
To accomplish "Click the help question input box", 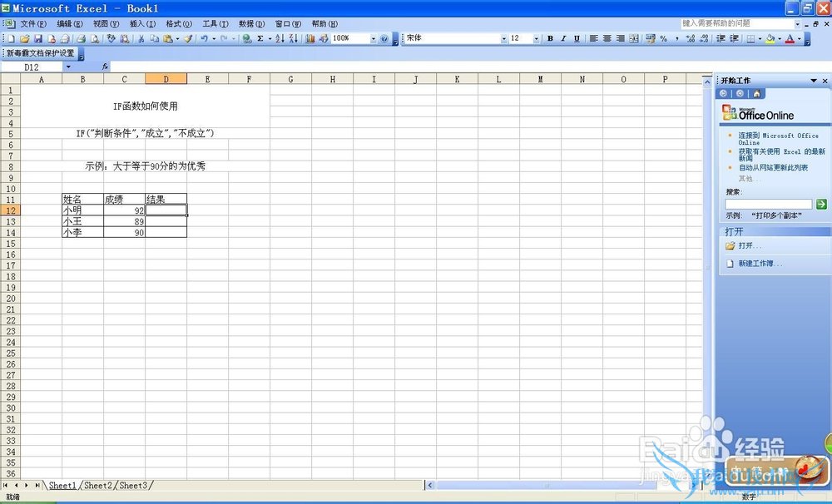I will coord(737,24).
